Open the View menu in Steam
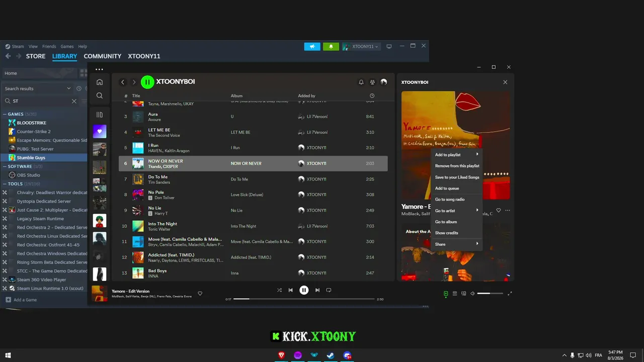 [33, 46]
